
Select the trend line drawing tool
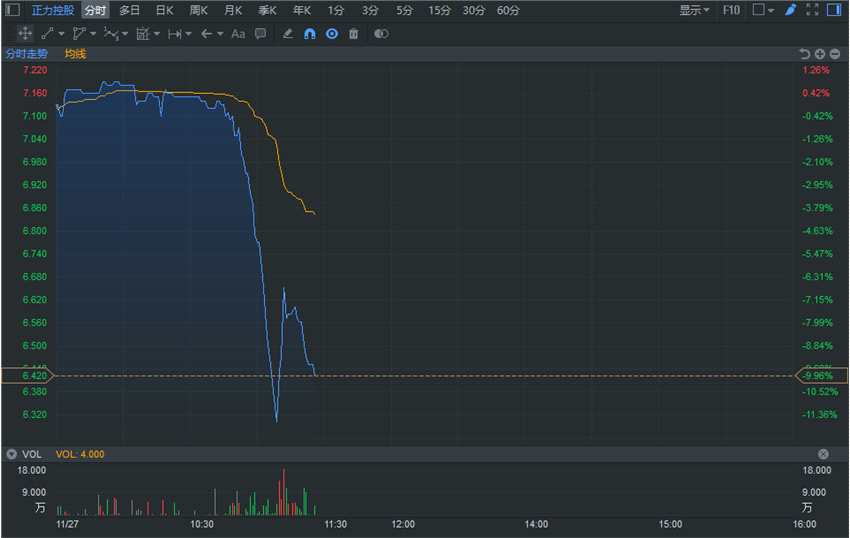[47, 34]
